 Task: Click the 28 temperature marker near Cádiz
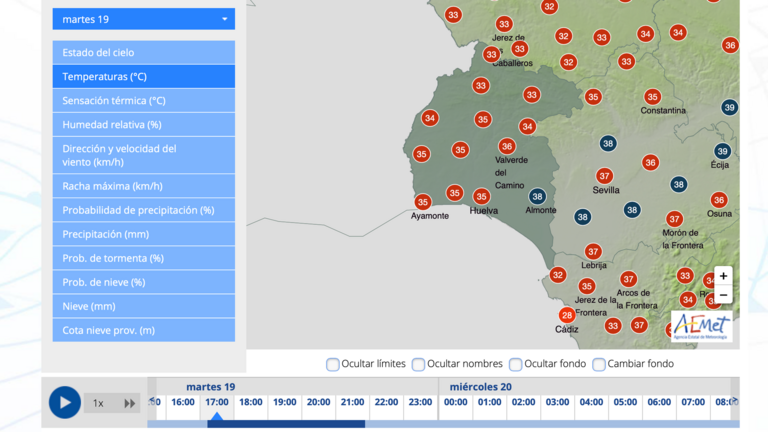(567, 315)
